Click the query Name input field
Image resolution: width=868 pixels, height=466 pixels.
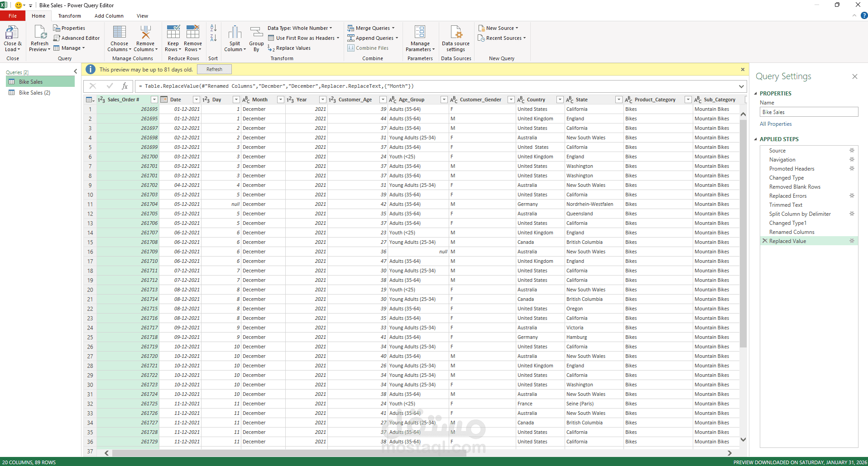pos(809,112)
